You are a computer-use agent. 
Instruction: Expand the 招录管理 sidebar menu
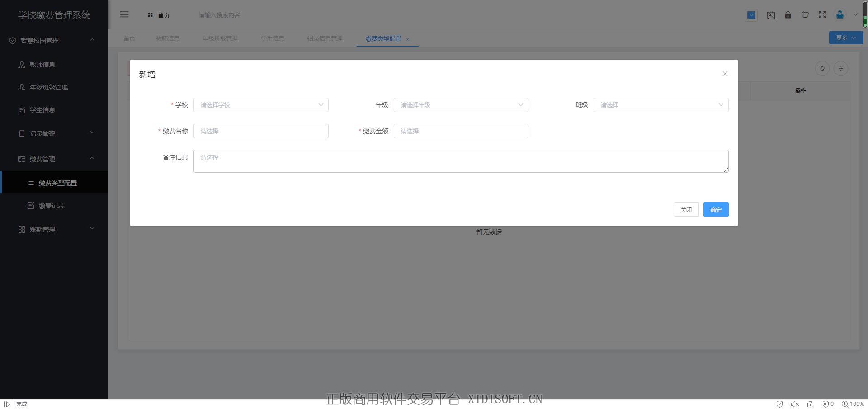[54, 134]
